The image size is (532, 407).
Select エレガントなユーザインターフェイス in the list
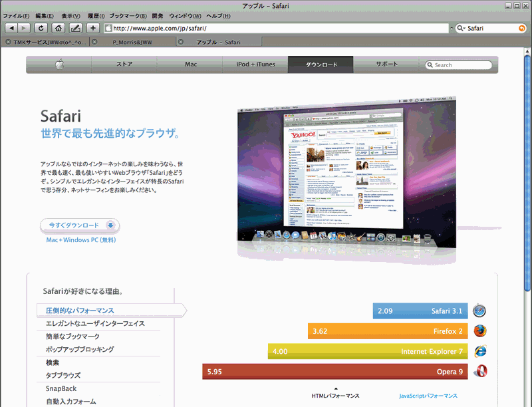[x=95, y=324]
